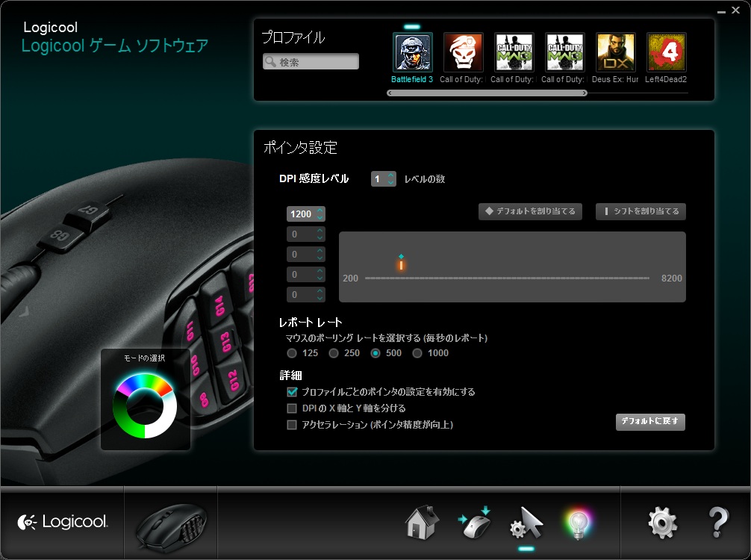Select the Battlefield 3 profile icon

412,52
